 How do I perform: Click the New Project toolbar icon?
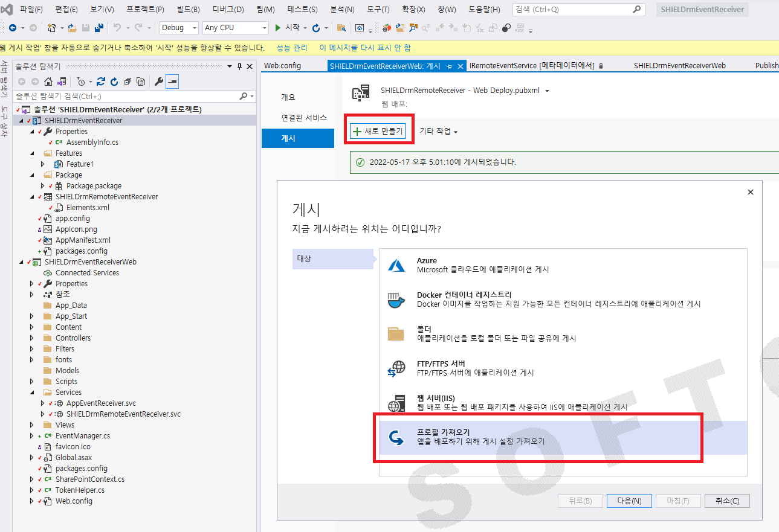pos(52,28)
